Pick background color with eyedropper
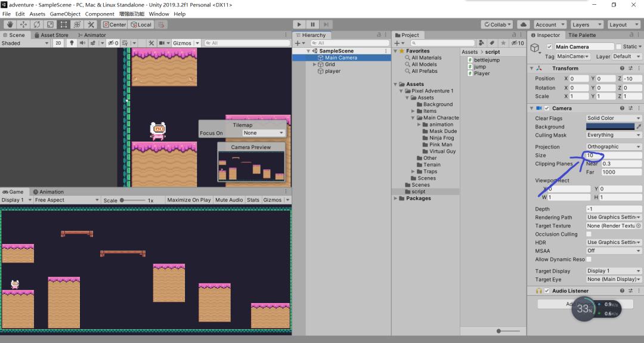 click(639, 126)
